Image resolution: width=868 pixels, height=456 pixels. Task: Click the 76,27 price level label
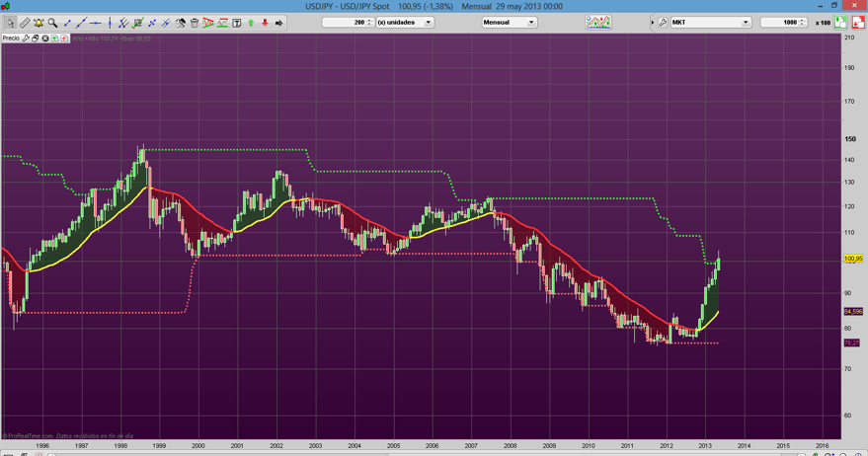pyautogui.click(x=851, y=343)
